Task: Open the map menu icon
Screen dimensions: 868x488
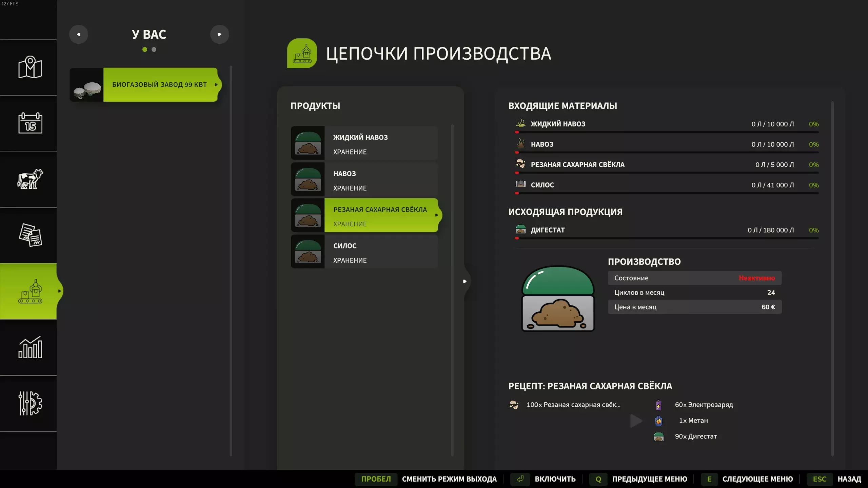Action: click(30, 67)
